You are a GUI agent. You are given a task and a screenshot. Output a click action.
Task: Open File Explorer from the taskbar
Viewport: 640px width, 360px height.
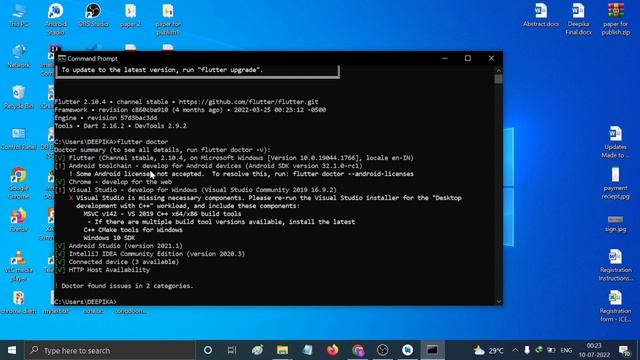pyautogui.click(x=282, y=350)
